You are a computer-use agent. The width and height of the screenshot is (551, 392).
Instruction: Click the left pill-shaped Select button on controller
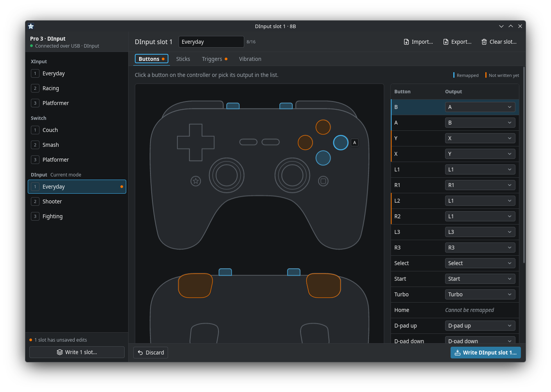pyautogui.click(x=249, y=142)
